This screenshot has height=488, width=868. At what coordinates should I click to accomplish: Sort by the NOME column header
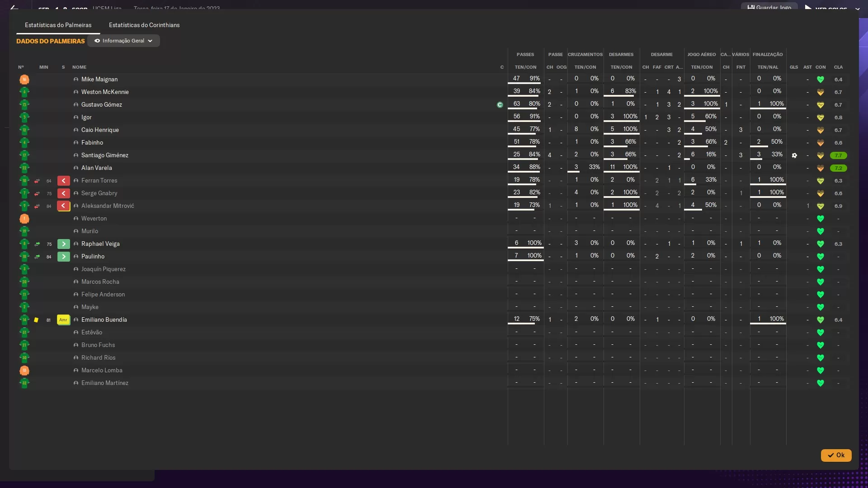pos(79,67)
